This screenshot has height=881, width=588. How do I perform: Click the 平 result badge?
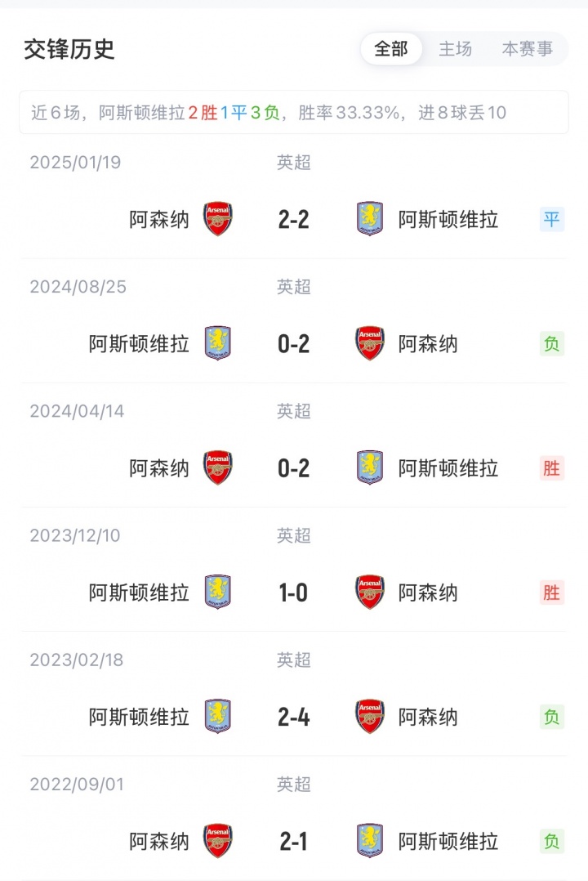(x=552, y=220)
